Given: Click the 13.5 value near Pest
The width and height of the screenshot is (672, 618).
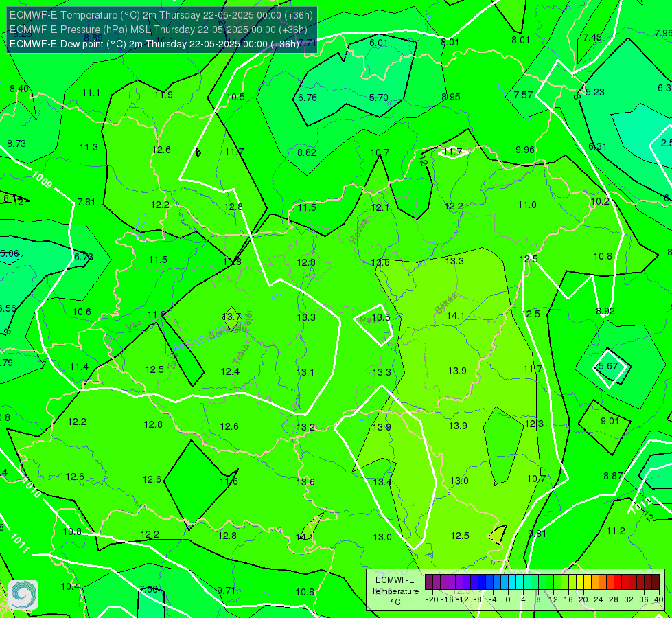Looking at the screenshot, I should (380, 317).
